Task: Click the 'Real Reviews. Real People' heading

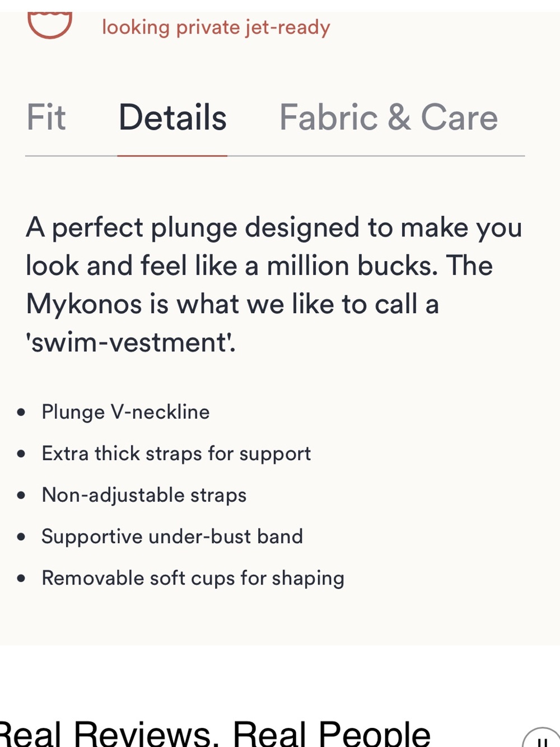Action: (216, 733)
